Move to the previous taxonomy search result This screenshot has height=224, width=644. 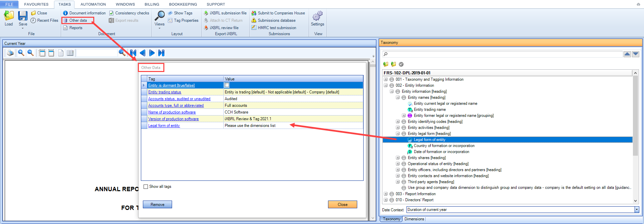point(627,54)
